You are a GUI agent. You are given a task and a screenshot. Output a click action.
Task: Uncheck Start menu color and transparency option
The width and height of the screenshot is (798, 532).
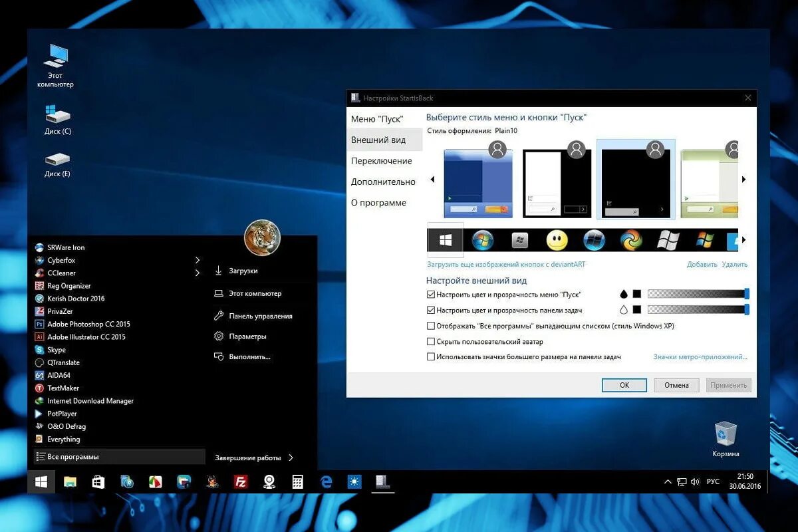click(x=430, y=294)
